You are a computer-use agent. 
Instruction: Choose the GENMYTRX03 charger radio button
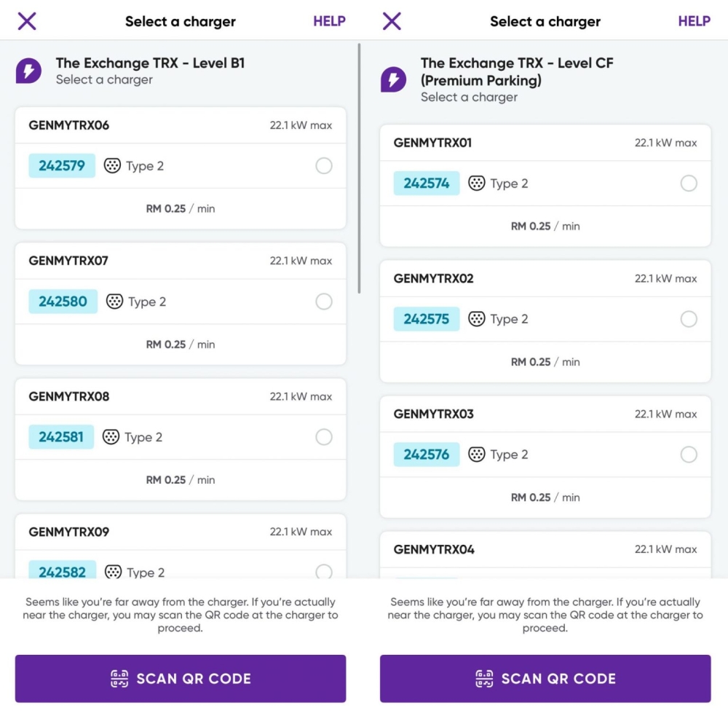[689, 455]
